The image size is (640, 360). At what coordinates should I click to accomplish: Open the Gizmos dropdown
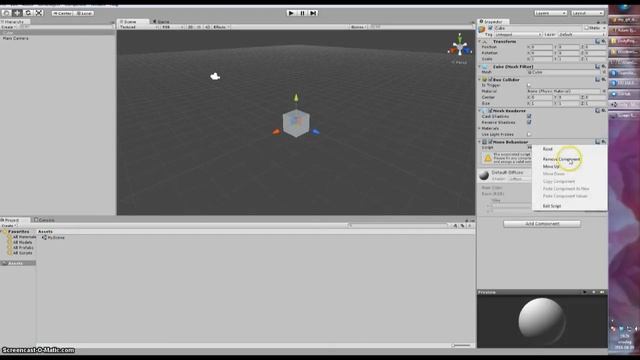point(358,27)
